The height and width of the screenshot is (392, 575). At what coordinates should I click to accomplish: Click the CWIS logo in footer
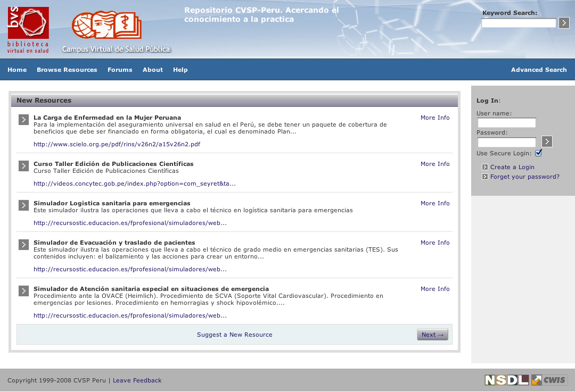(549, 380)
